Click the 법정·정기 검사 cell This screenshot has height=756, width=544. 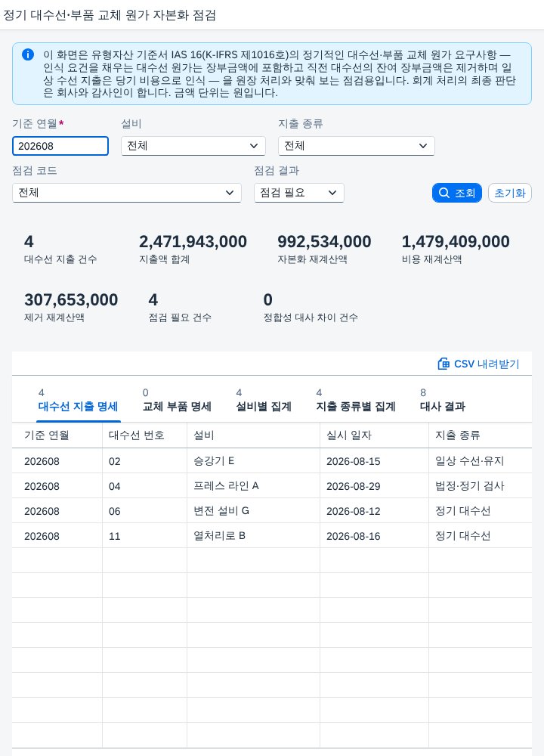tap(481, 486)
